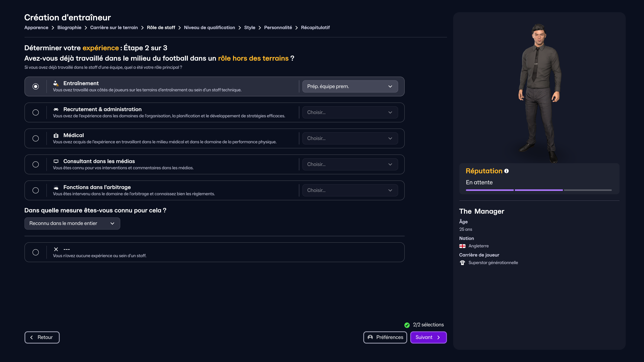644x362 pixels.
Task: Expand the Reconnu dans le monde entier dropdown
Action: pyautogui.click(x=72, y=223)
